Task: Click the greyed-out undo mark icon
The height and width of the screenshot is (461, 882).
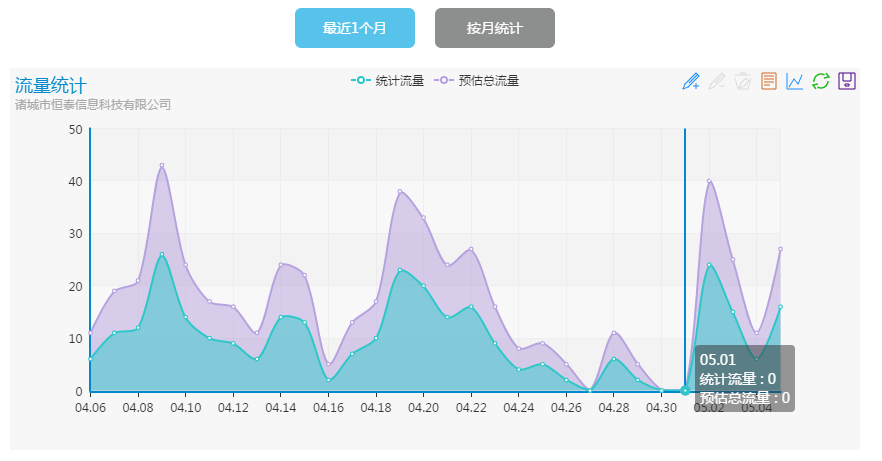Action: (x=717, y=81)
